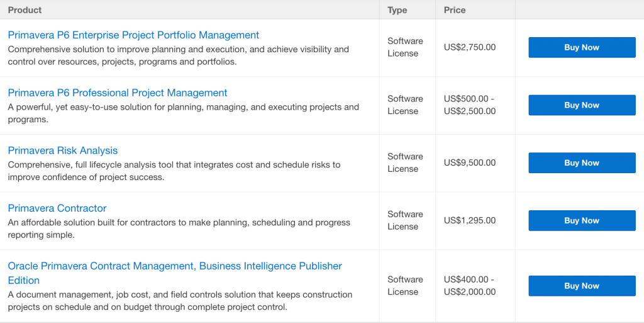The width and height of the screenshot is (644, 323).
Task: Click the Product column header
Action: 25,10
